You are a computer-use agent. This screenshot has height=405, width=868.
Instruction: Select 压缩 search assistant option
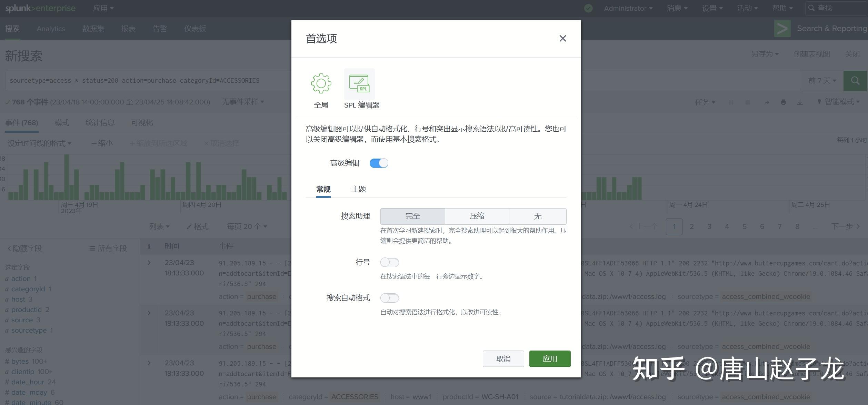tap(477, 216)
